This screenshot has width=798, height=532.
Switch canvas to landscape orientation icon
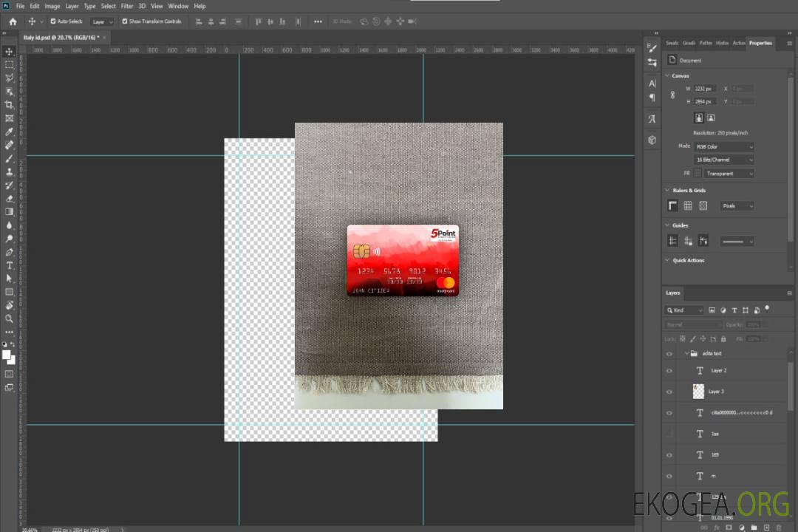(711, 117)
